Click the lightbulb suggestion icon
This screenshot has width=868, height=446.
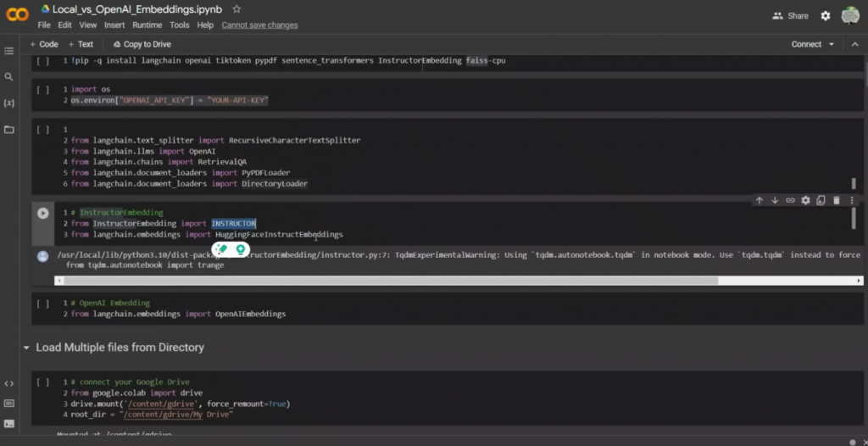[x=240, y=249]
